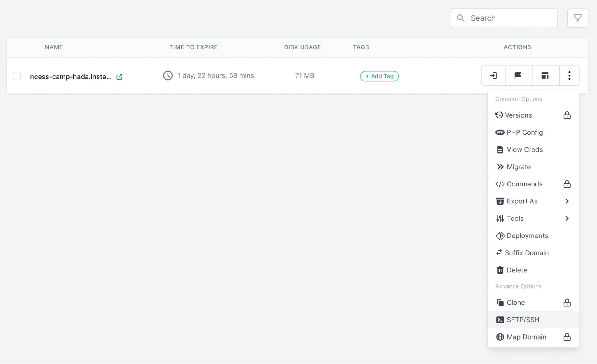The image size is (597, 364).
Task: Open the external link icon next to site name
Action: coord(119,77)
